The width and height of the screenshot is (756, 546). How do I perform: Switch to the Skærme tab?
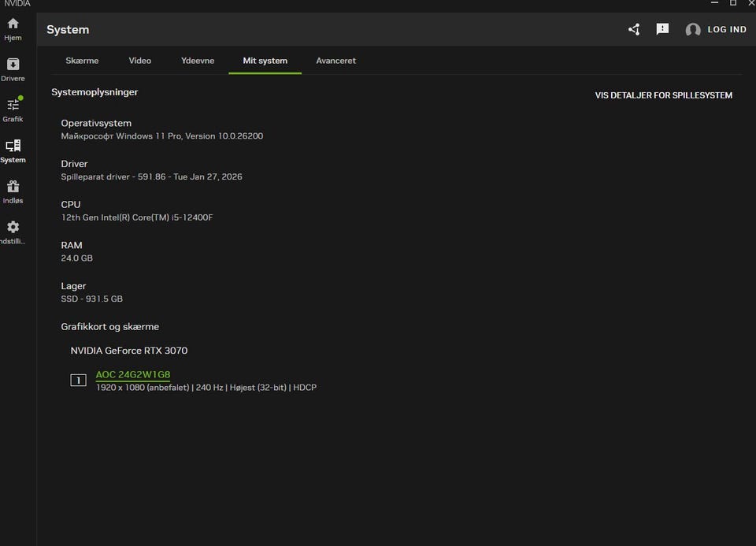[x=82, y=61]
